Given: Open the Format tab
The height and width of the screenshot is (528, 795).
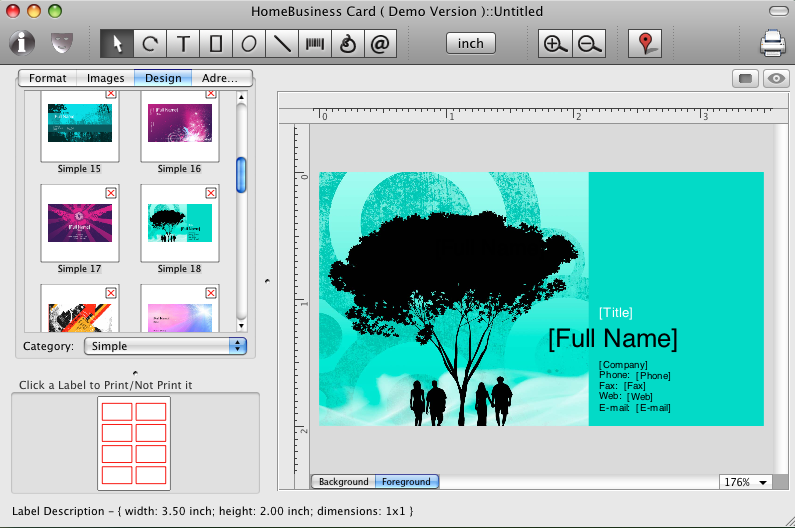Looking at the screenshot, I should 48,78.
